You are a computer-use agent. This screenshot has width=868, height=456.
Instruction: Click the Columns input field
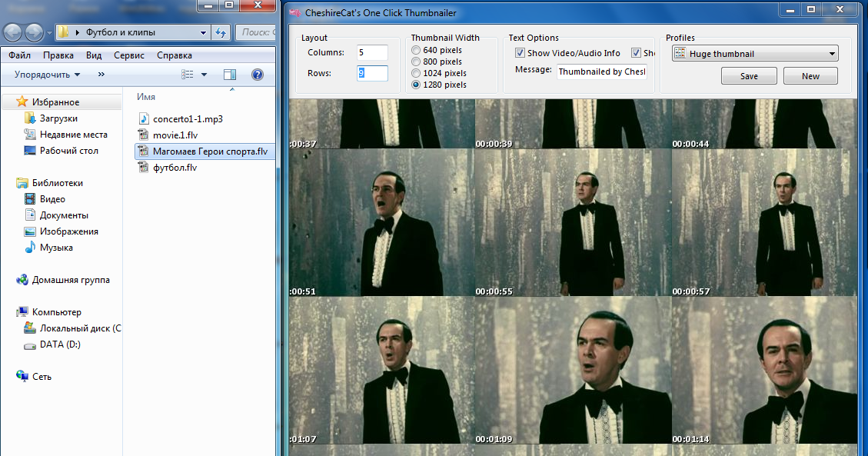pyautogui.click(x=372, y=52)
